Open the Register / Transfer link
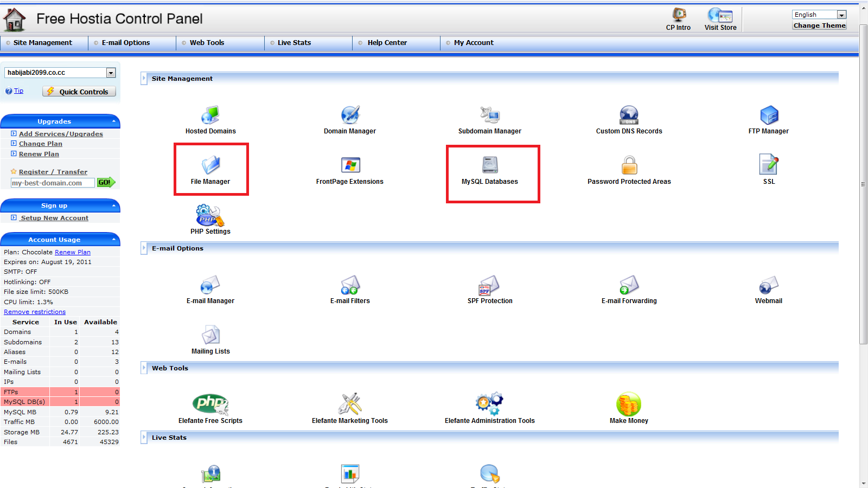The image size is (868, 488). pos(53,172)
